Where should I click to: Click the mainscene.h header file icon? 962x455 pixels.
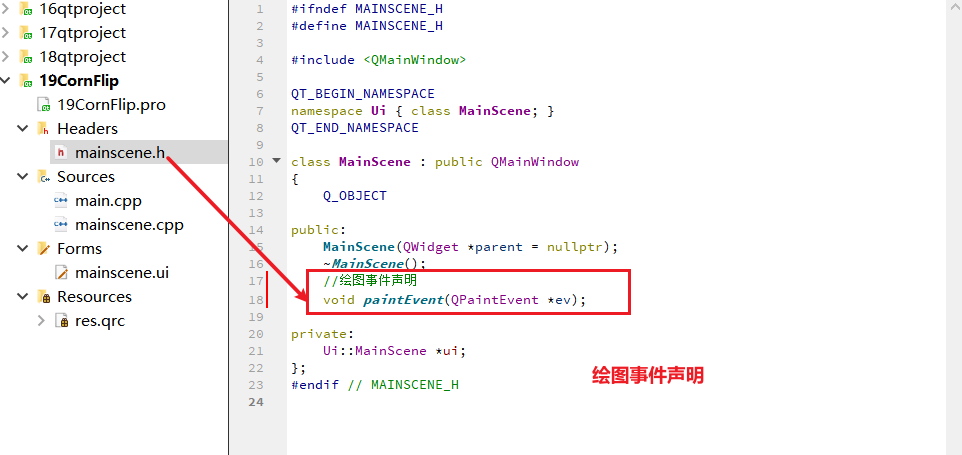[x=60, y=153]
